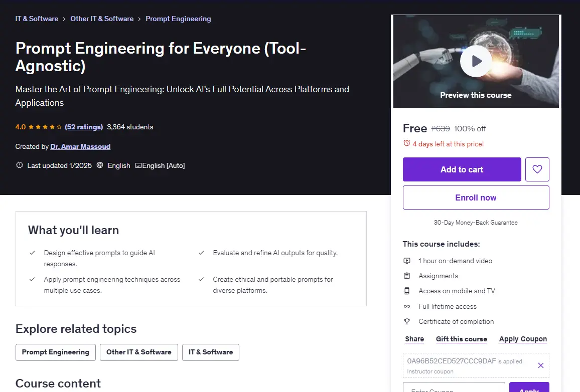580x392 pixels.
Task: Click the course title heading
Action: pyautogui.click(x=161, y=57)
